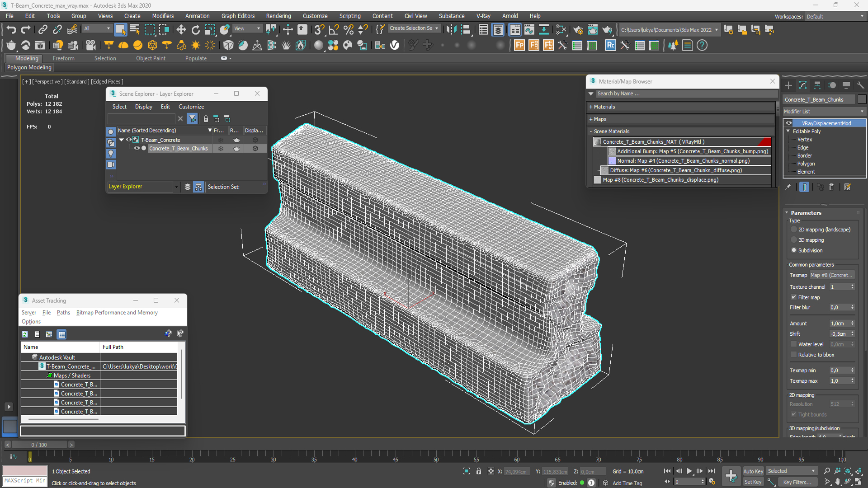The width and height of the screenshot is (868, 488).
Task: Refresh assets in Asset Tracking toolbar
Action: point(25,334)
